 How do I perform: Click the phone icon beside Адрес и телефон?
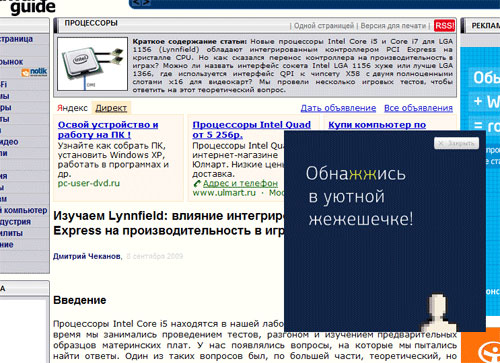197,184
